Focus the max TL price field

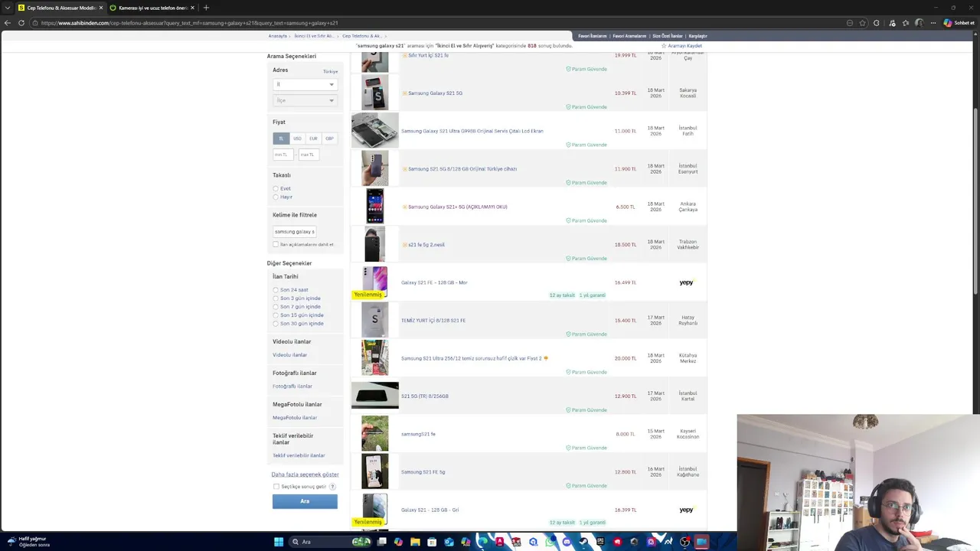tap(308, 155)
